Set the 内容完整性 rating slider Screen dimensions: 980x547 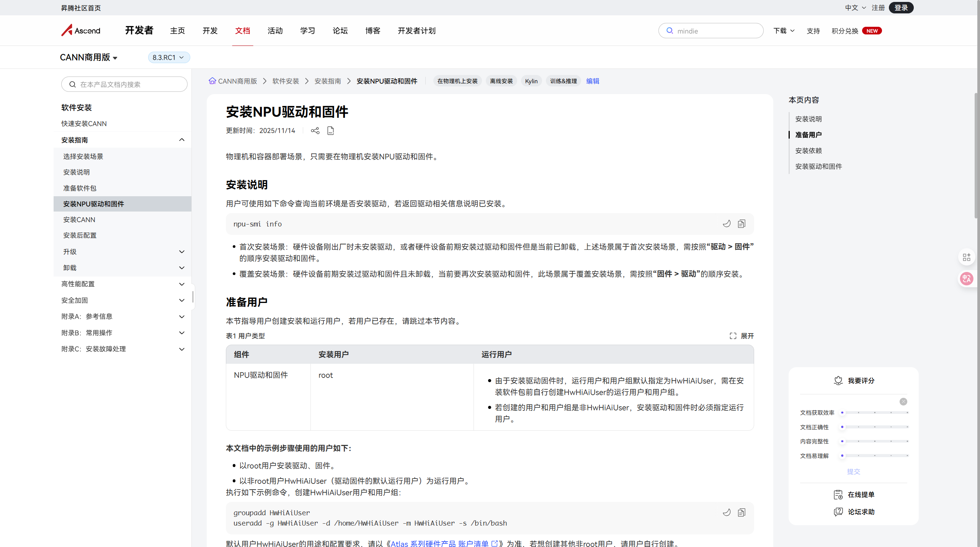tap(875, 441)
